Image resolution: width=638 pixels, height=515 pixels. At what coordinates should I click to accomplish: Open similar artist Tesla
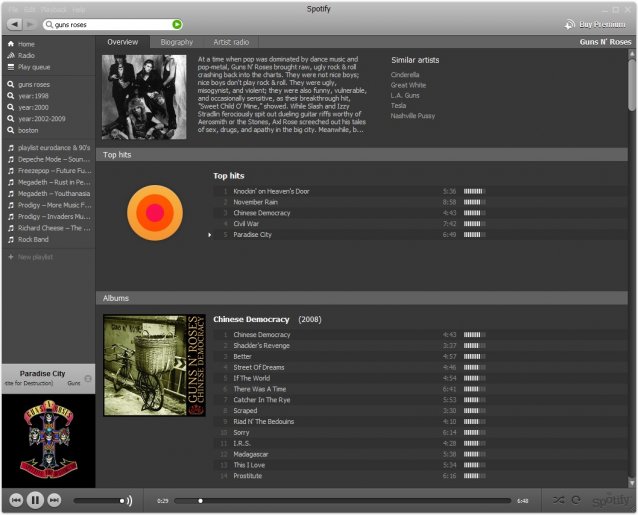point(398,105)
